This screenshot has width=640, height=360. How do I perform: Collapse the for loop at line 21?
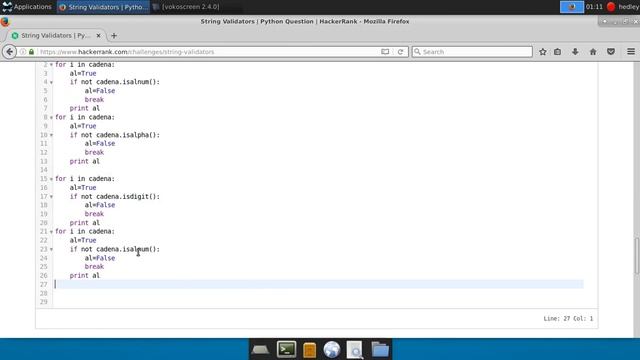[x=51, y=232]
